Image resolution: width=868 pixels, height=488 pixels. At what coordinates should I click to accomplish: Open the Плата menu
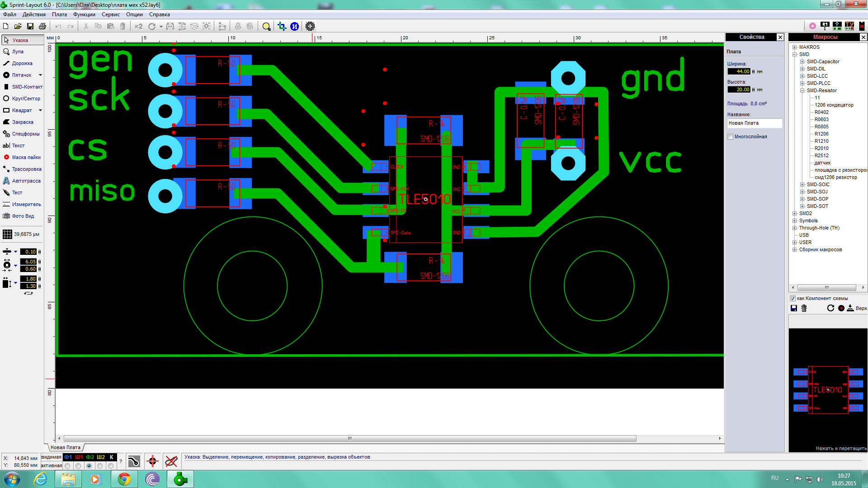(x=59, y=14)
